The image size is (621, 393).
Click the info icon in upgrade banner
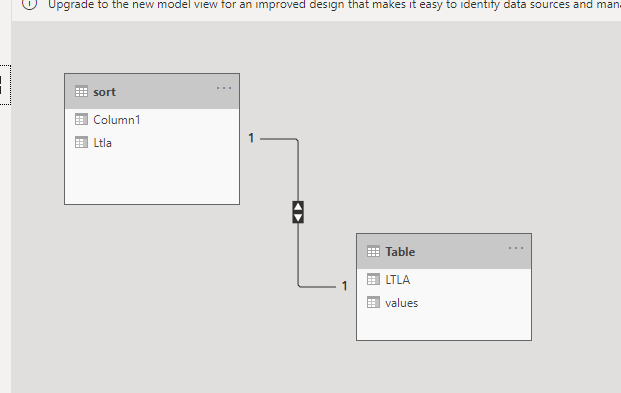[x=30, y=4]
